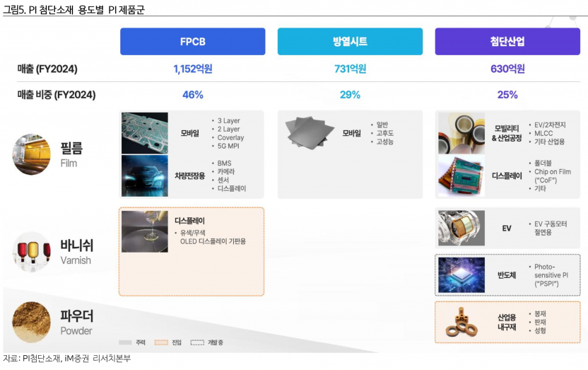
Task: Click the semiconductor chip image
Action: pyautogui.click(x=461, y=275)
